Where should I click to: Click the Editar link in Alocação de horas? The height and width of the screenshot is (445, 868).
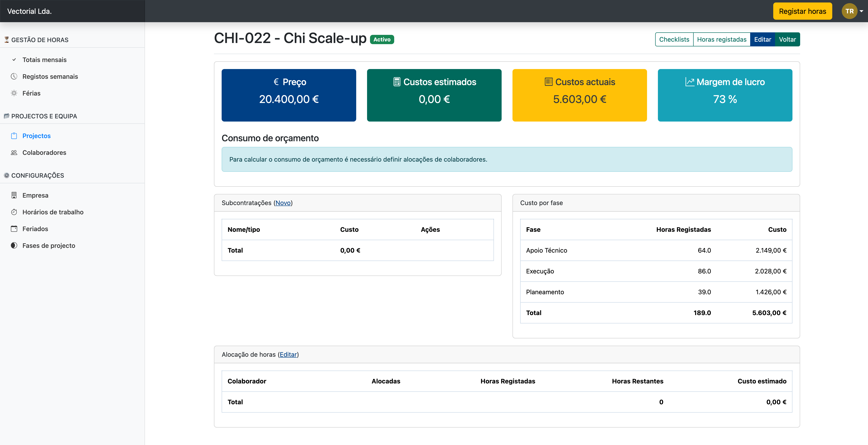[x=288, y=354]
